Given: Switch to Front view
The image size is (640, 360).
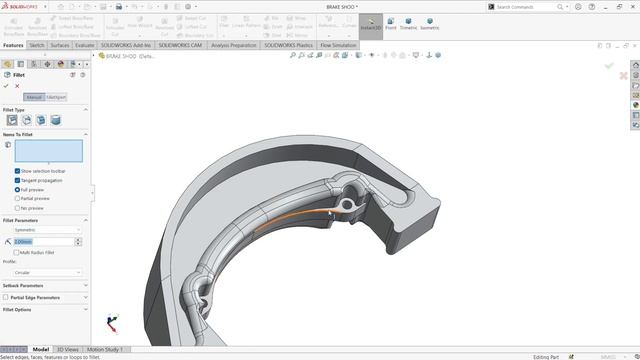Looking at the screenshot, I should coord(391,24).
